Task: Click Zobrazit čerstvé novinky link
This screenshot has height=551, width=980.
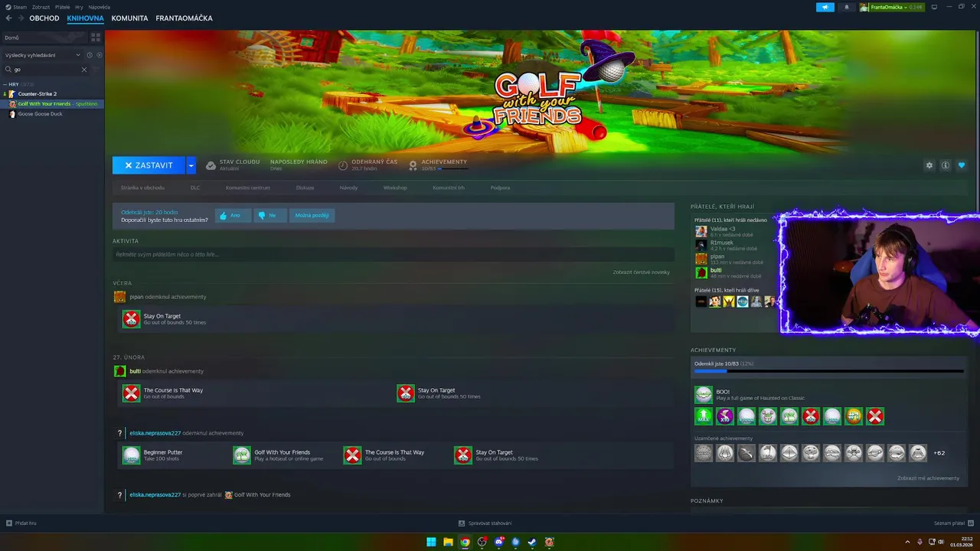Action: click(641, 272)
